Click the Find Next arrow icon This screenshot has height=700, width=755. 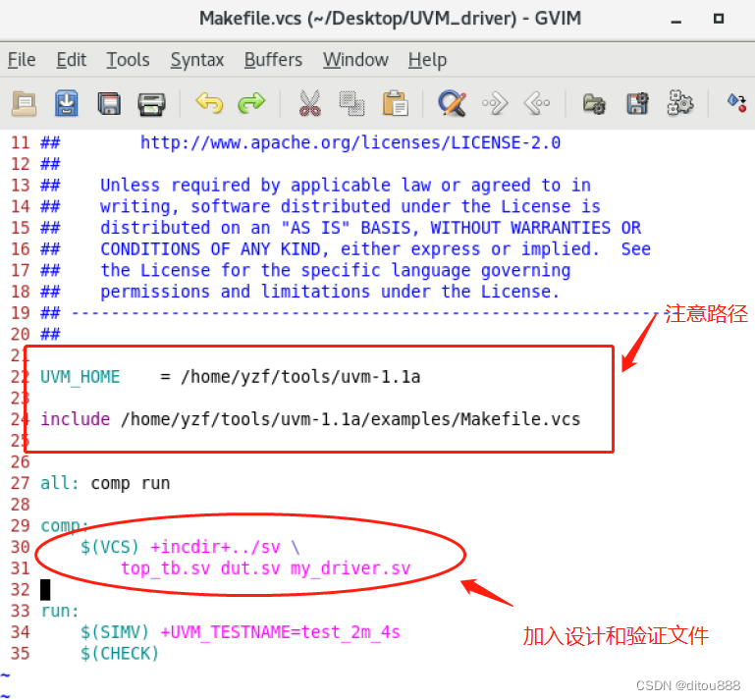point(495,103)
